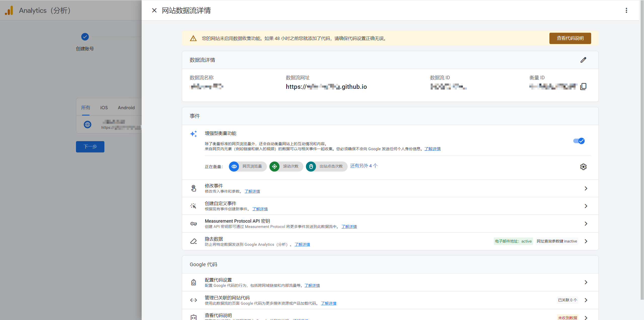Click the 下一步 button
The height and width of the screenshot is (320, 644).
click(x=90, y=147)
